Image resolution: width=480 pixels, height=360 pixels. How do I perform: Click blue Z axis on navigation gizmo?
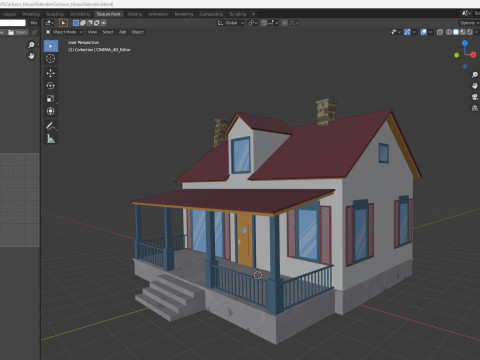pyautogui.click(x=465, y=43)
